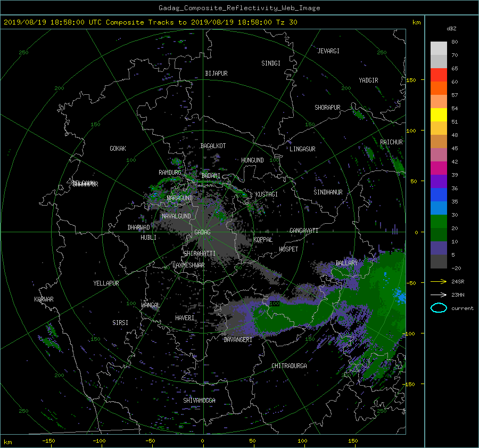The image size is (479, 448).
Task: Click the '24SR' legend text
Action: 458,281
